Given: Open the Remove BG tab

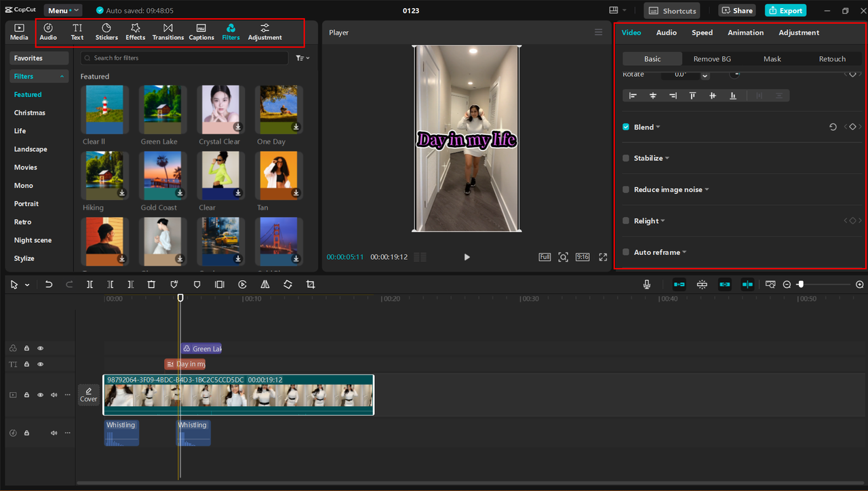Looking at the screenshot, I should point(713,59).
